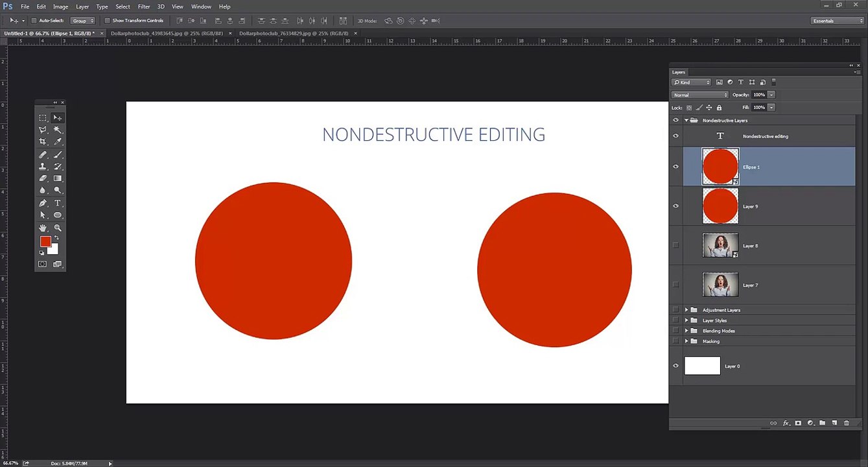Screen dimensions: 868x467
Task: Create a new group folder
Action: (x=822, y=423)
